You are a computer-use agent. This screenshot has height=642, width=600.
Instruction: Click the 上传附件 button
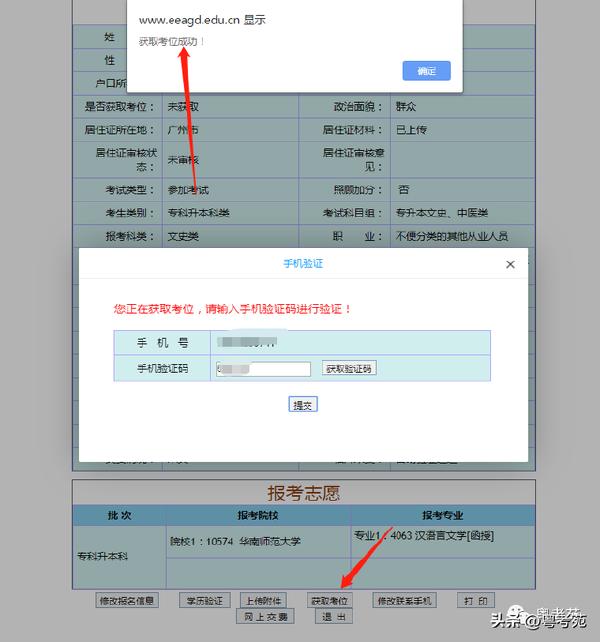[263, 601]
